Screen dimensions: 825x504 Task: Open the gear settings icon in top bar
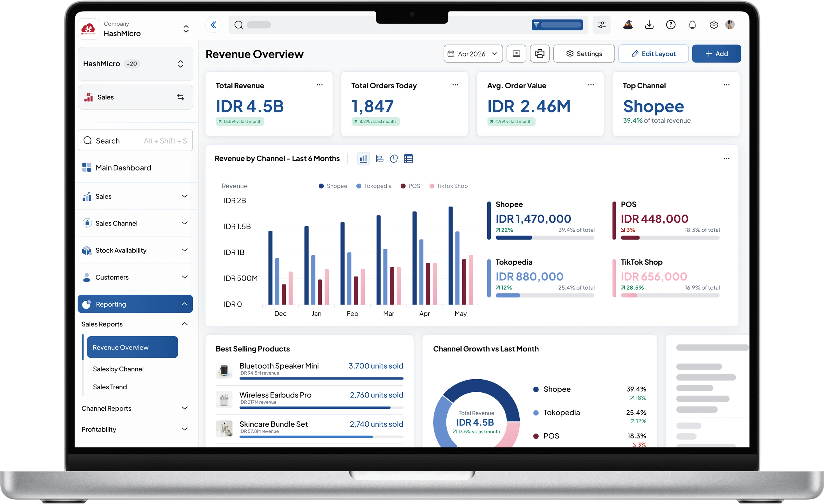[x=714, y=25]
